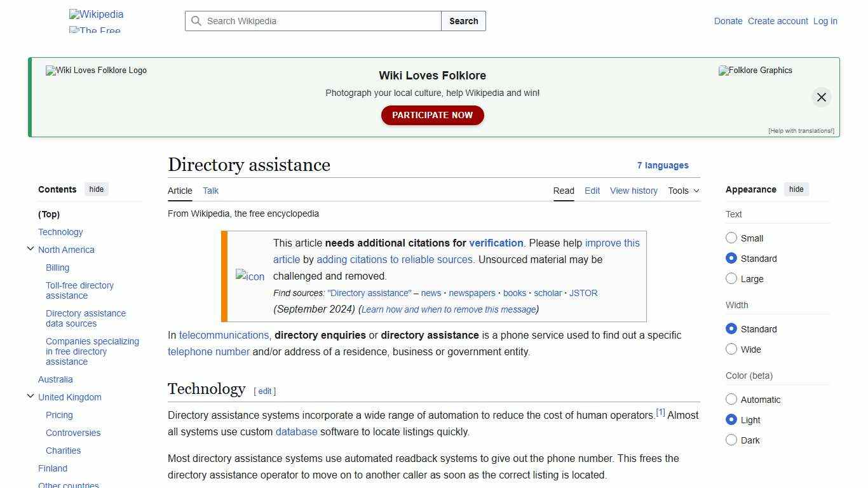
Task: Open the View history tab
Action: 634,191
